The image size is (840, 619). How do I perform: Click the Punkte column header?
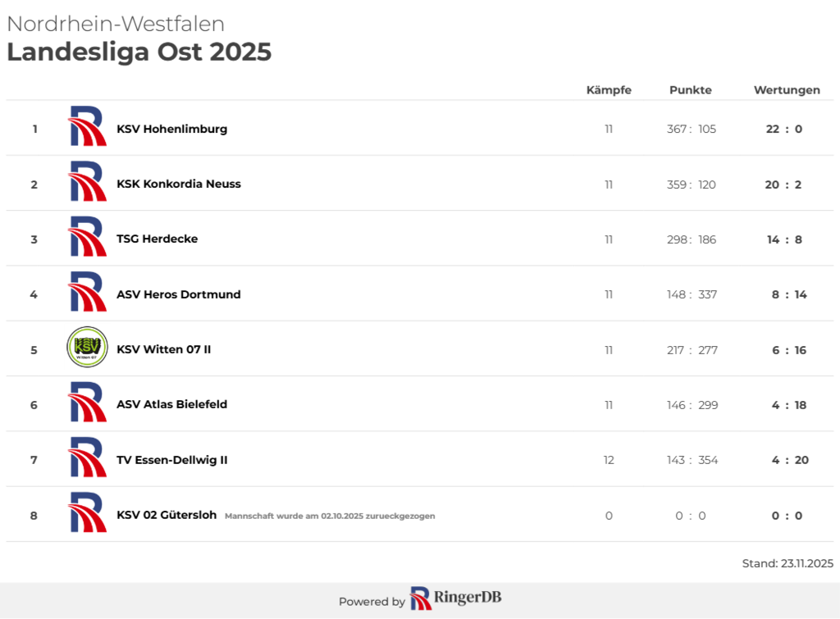pyautogui.click(x=691, y=90)
